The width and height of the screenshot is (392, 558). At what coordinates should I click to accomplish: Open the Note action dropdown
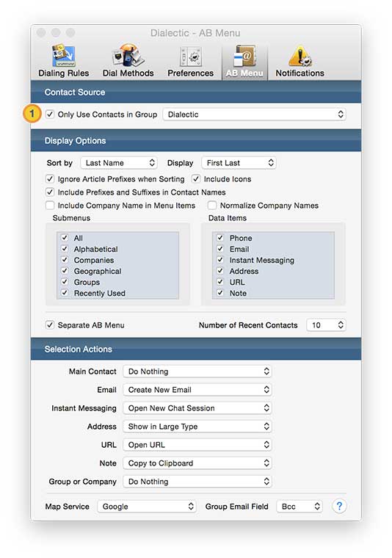[197, 463]
